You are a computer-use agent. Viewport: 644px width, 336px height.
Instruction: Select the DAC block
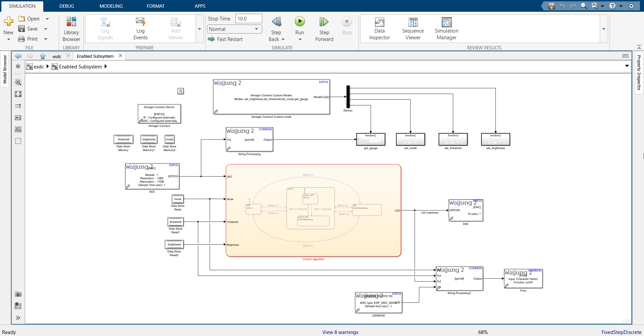(466, 210)
